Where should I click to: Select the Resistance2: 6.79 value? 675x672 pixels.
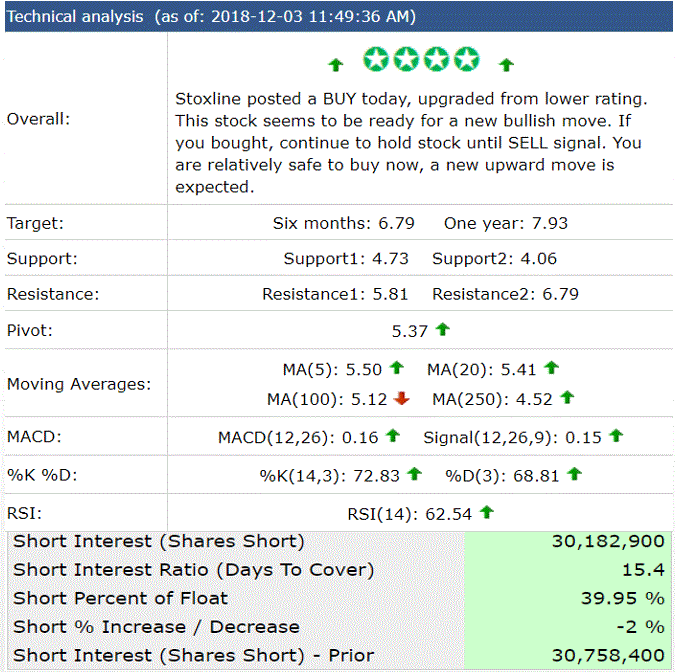[505, 294]
